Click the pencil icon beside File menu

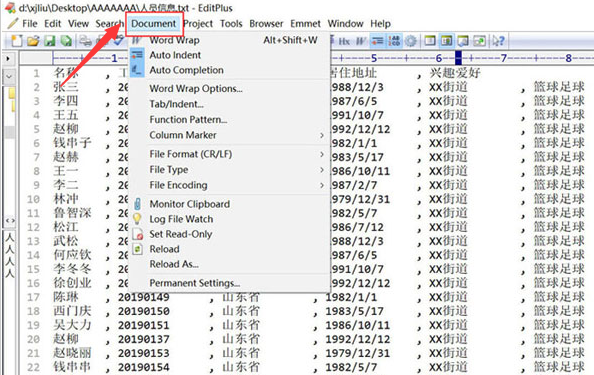point(13,23)
